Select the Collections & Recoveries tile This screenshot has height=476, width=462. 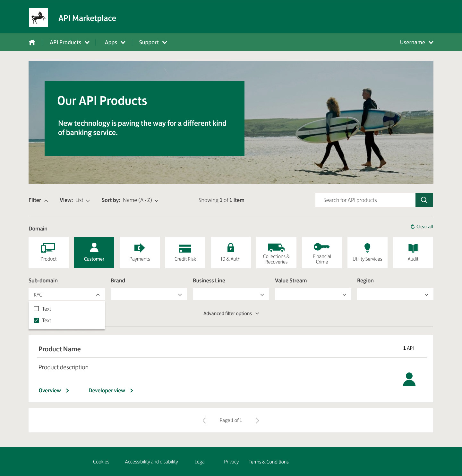276,253
